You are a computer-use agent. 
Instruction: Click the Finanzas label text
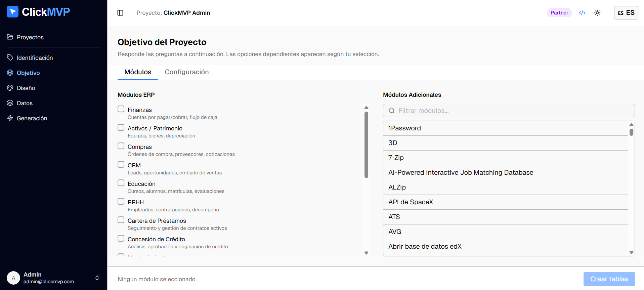tap(140, 110)
